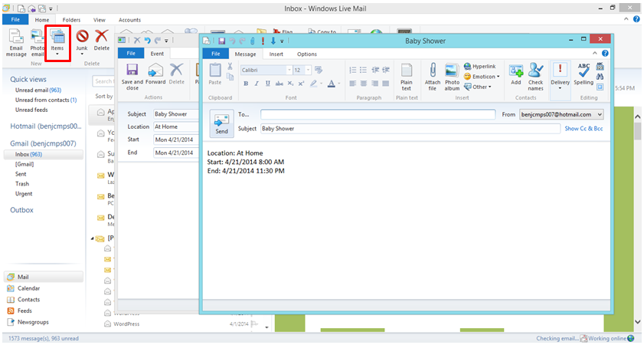Open the Options tab in message window
644x345 pixels.
307,54
